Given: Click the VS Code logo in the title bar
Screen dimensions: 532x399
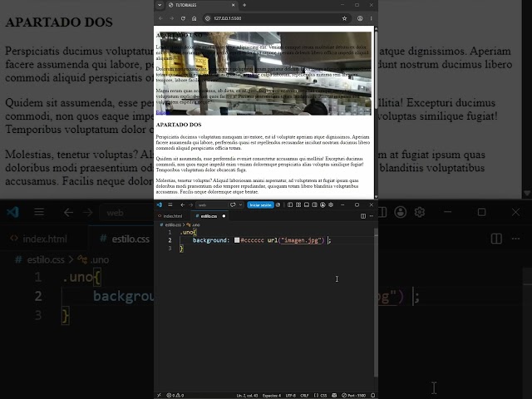Looking at the screenshot, I should 159,205.
